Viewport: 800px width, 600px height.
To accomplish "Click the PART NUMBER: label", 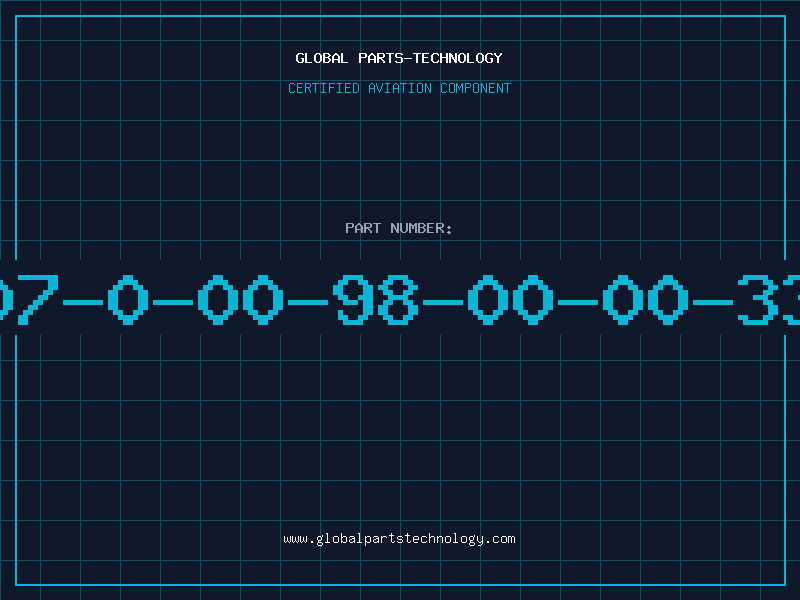I will (x=398, y=228).
